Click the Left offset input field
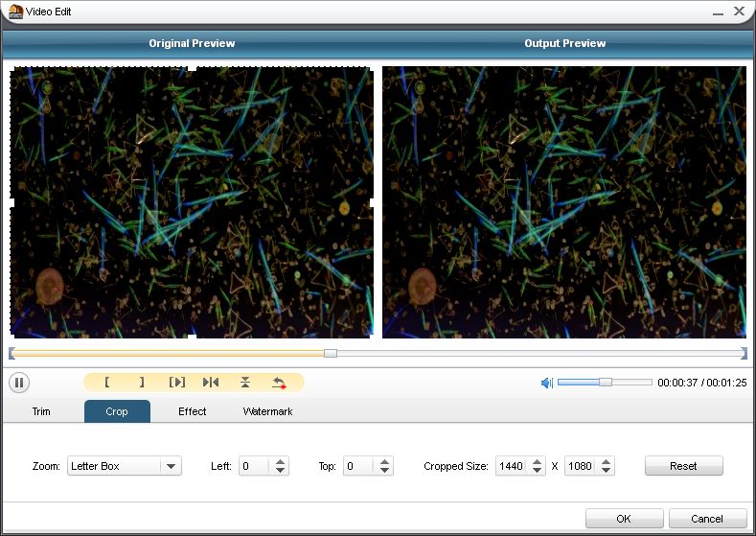756x536 pixels. click(254, 466)
